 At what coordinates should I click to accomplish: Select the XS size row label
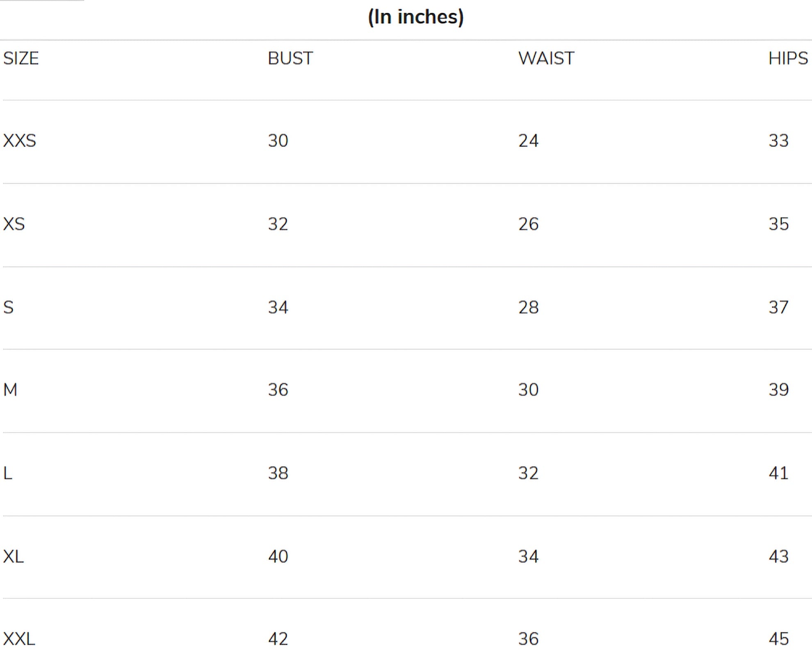pos(14,224)
